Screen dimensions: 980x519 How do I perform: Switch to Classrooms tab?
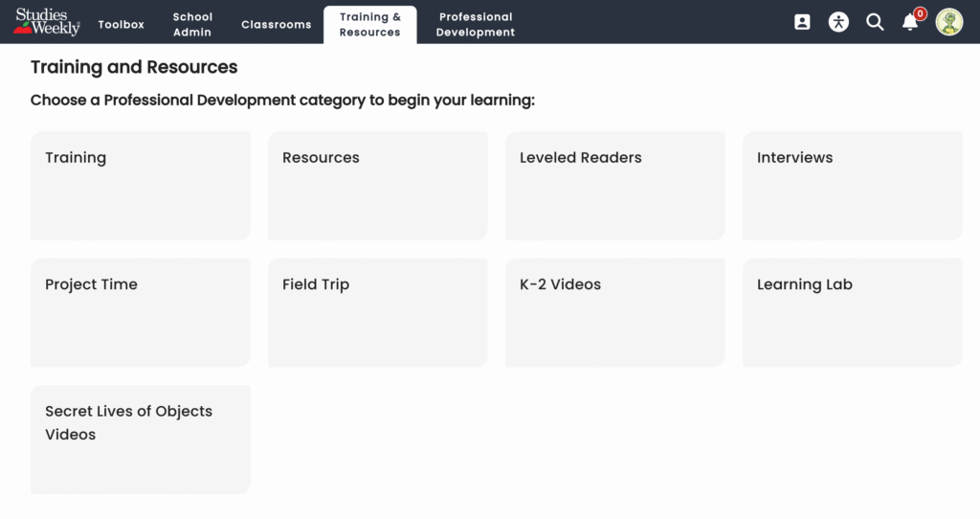pos(277,24)
